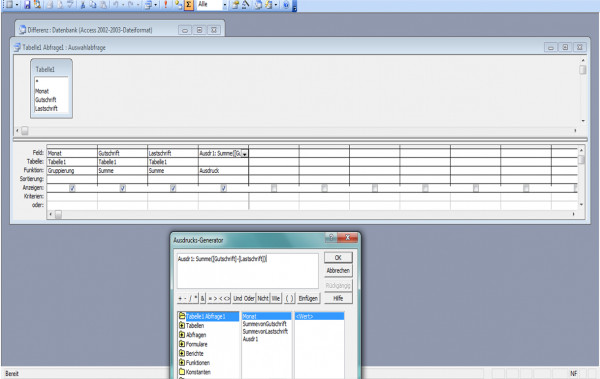Click the Gruppierung cell in the Funktion row
The height and width of the screenshot is (379, 600).
(x=72, y=170)
